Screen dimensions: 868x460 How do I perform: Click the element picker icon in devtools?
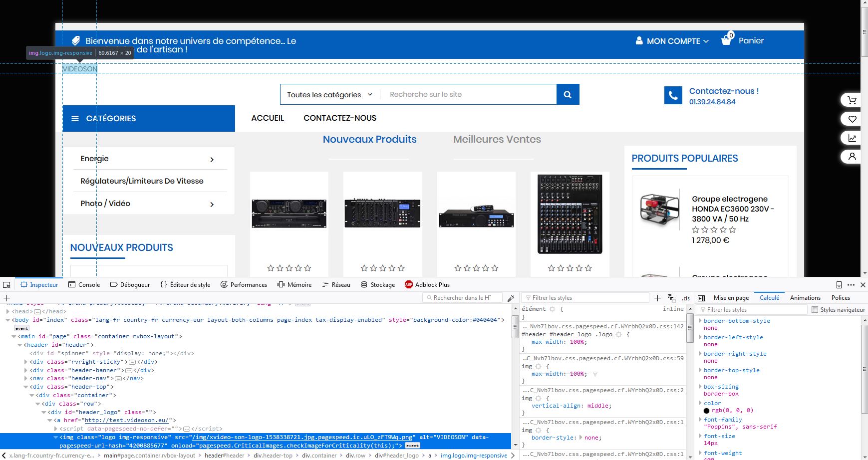coord(6,284)
